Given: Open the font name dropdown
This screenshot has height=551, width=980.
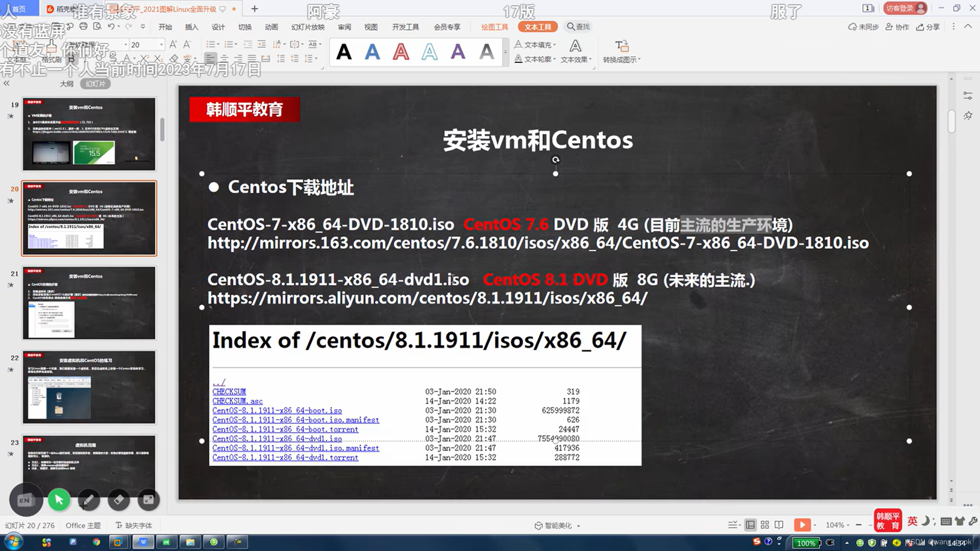Looking at the screenshot, I should tap(126, 45).
